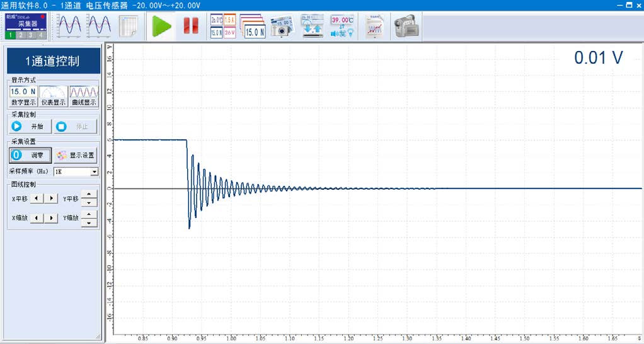Click X缩放 left arrow to shrink horizontally

click(x=37, y=218)
